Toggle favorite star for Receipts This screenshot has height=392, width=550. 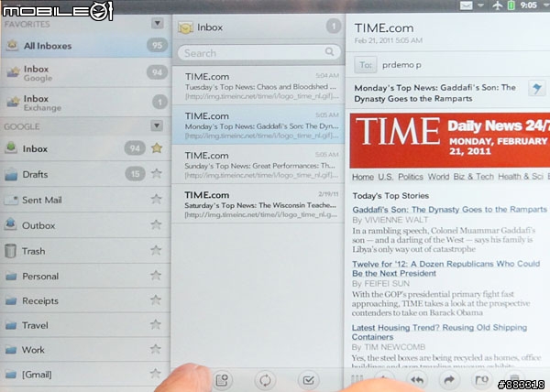click(156, 299)
